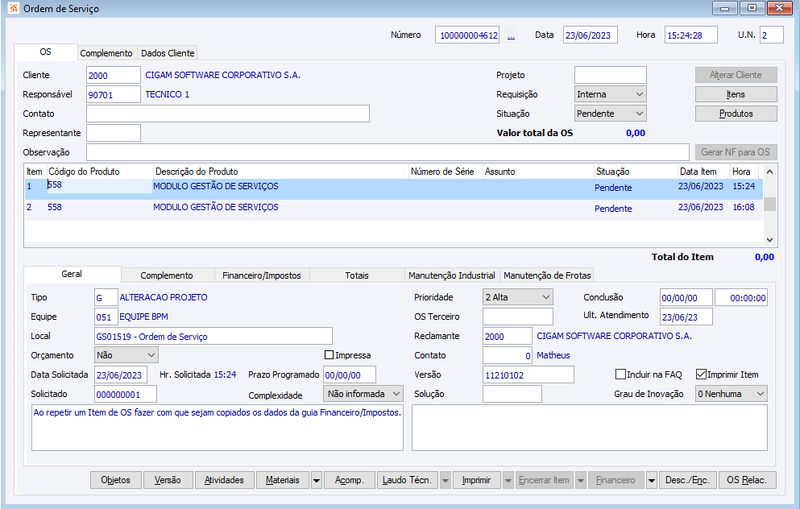Click the item list vertical scrollbar thumb

(769, 204)
